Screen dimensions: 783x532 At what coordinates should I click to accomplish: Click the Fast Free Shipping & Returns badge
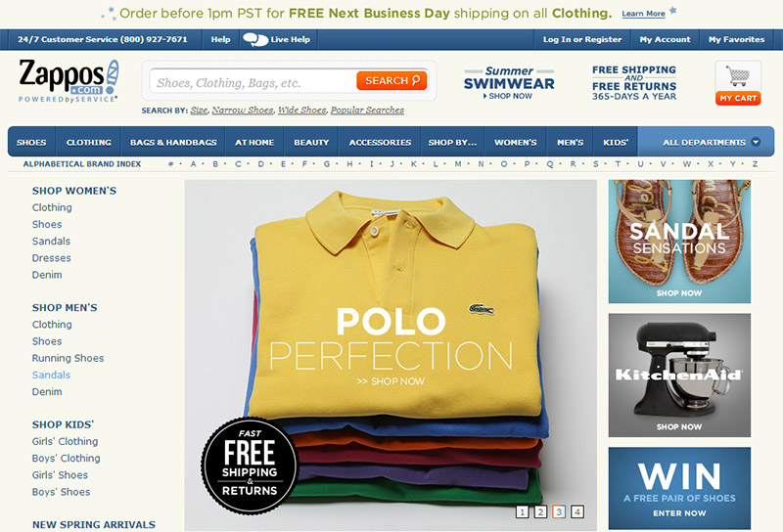tap(250, 465)
